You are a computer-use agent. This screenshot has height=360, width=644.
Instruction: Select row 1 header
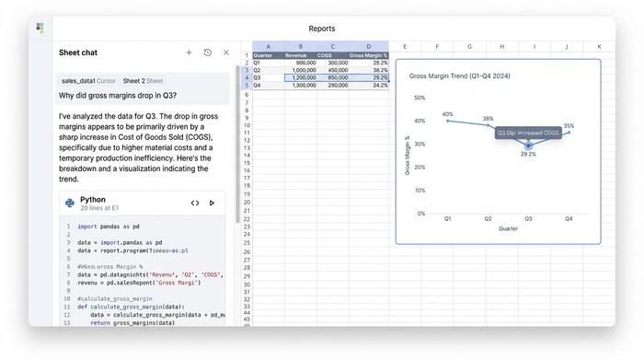pyautogui.click(x=247, y=55)
